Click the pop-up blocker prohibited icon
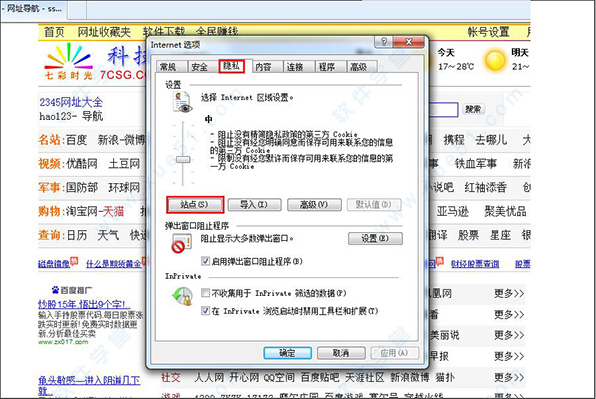The height and width of the screenshot is (399, 596). click(181, 244)
